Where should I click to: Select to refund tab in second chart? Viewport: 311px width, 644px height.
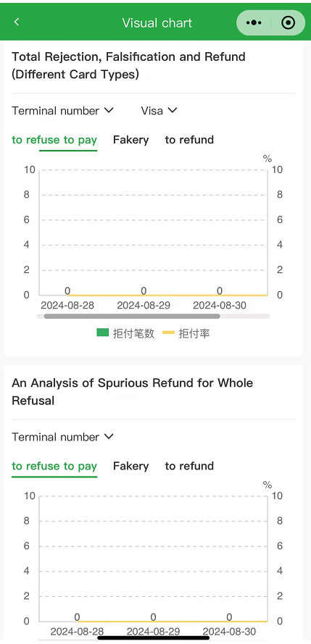point(189,466)
